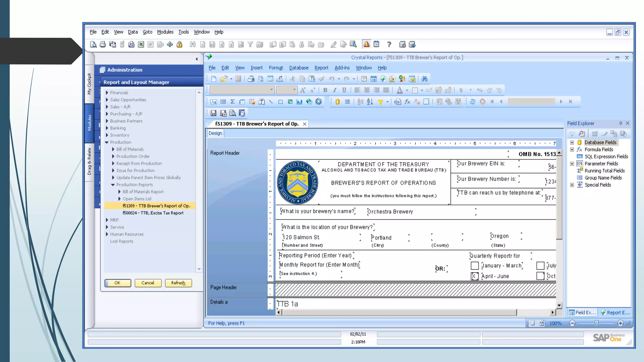Click the OK button
The image size is (644, 362).
point(118,283)
